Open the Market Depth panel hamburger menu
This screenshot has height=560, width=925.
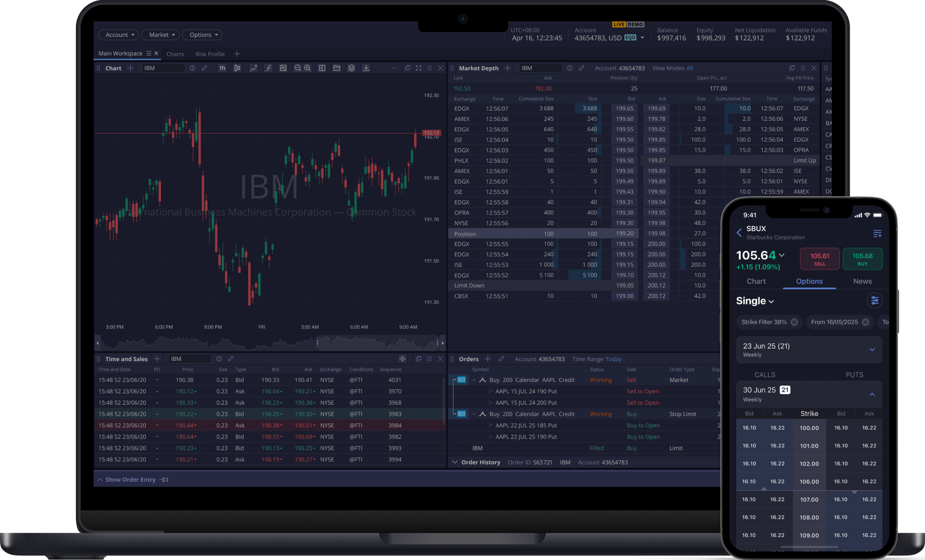(803, 68)
